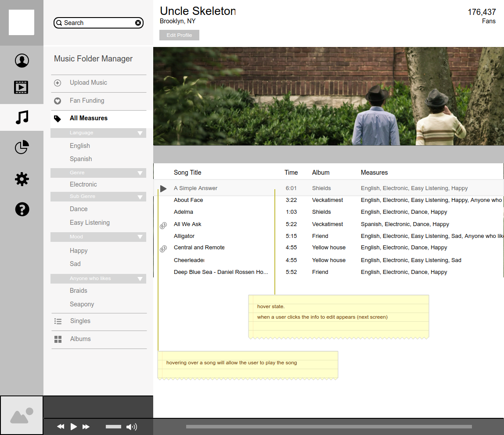Click Veckatimest album in About Face row

point(328,200)
